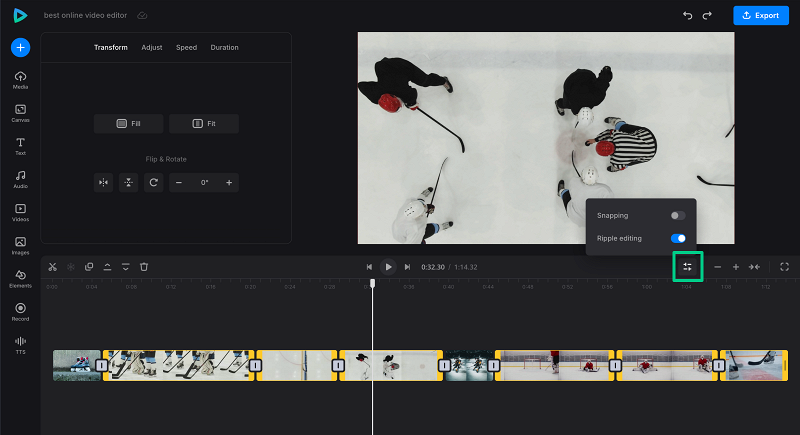Click the rotation degree value field

(204, 183)
